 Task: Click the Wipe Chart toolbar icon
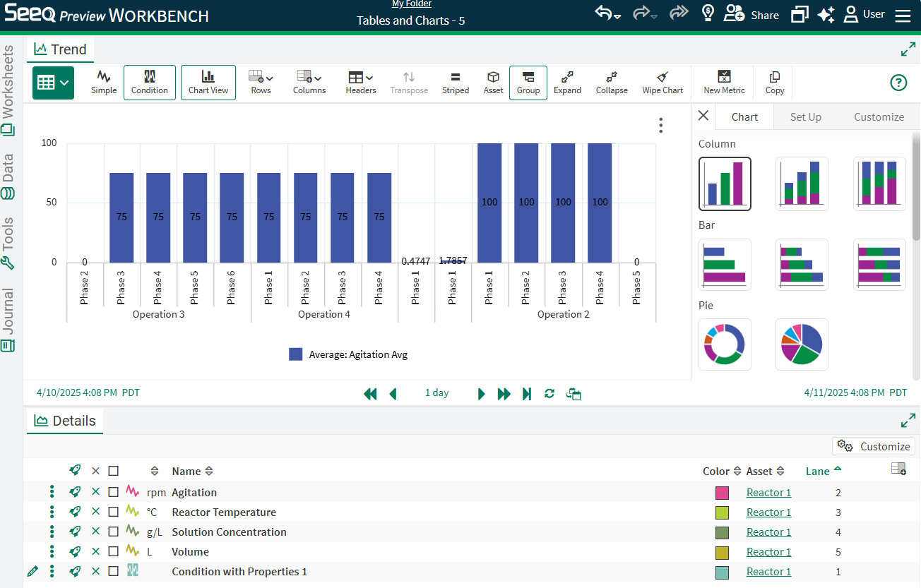click(x=662, y=83)
